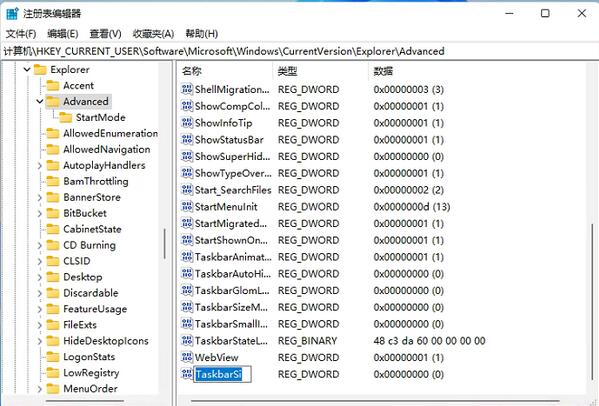Screen dimensions: 599x406
Task: Click the CabinetState folder icon
Action: click(x=53, y=229)
